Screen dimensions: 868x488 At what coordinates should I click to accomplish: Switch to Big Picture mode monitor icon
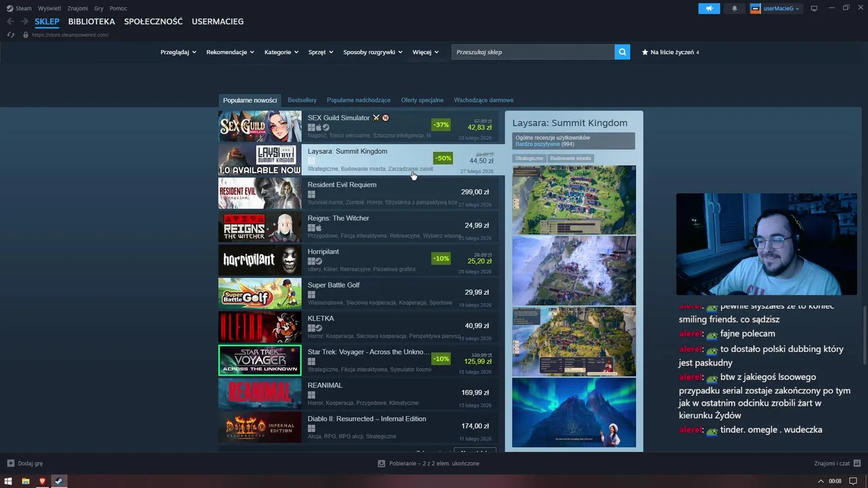[814, 8]
